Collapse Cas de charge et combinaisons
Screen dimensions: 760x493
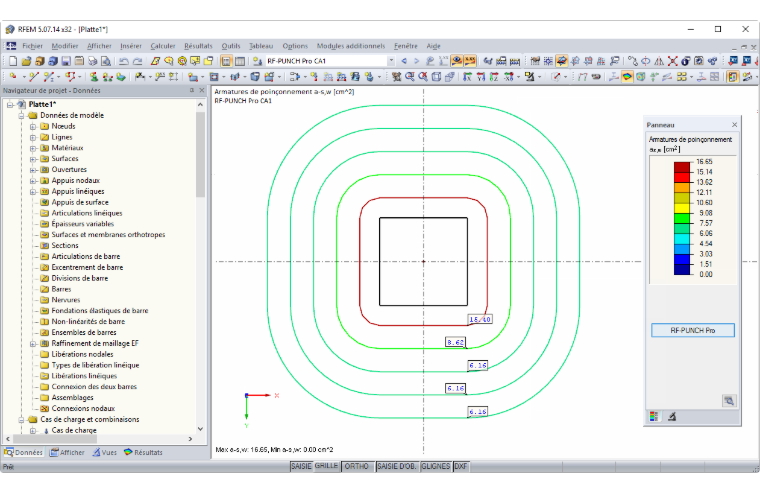(x=21, y=420)
